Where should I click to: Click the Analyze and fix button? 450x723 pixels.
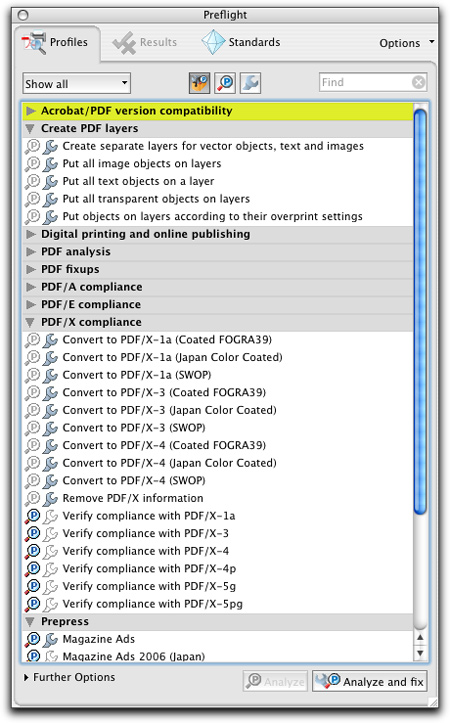click(x=369, y=682)
